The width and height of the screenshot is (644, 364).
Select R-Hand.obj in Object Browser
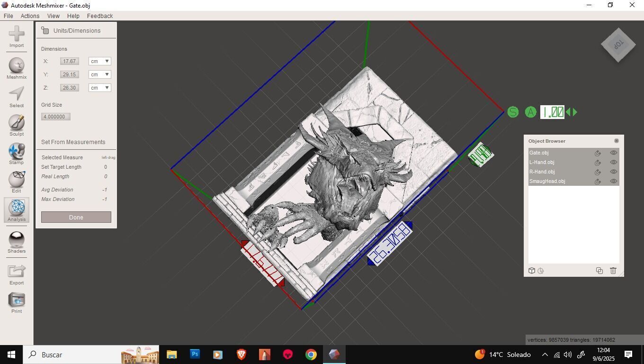pyautogui.click(x=574, y=172)
